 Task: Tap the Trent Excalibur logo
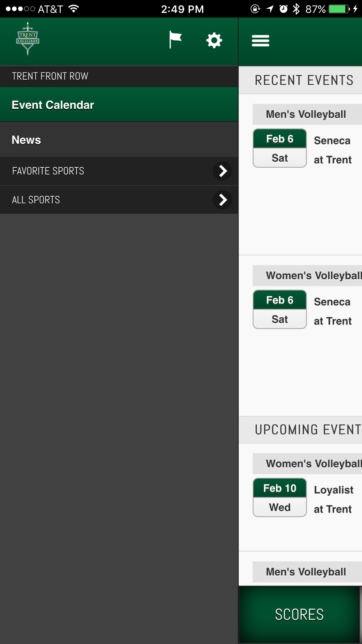[x=28, y=39]
